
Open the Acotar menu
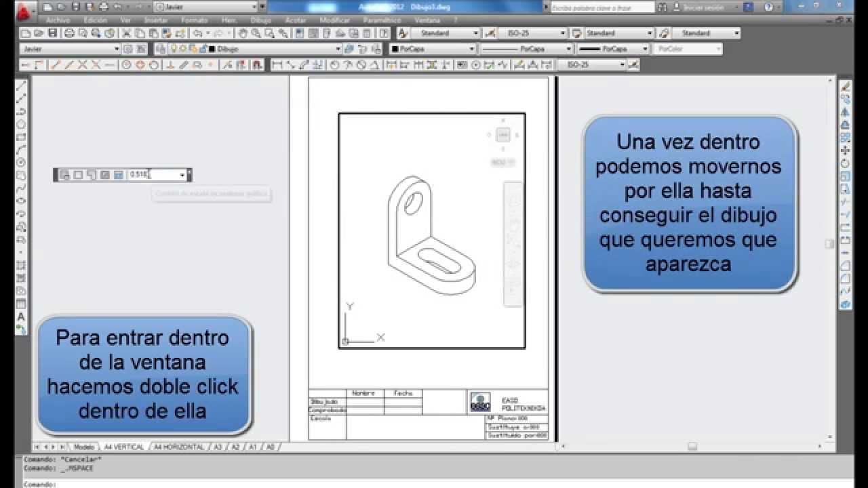tap(296, 20)
